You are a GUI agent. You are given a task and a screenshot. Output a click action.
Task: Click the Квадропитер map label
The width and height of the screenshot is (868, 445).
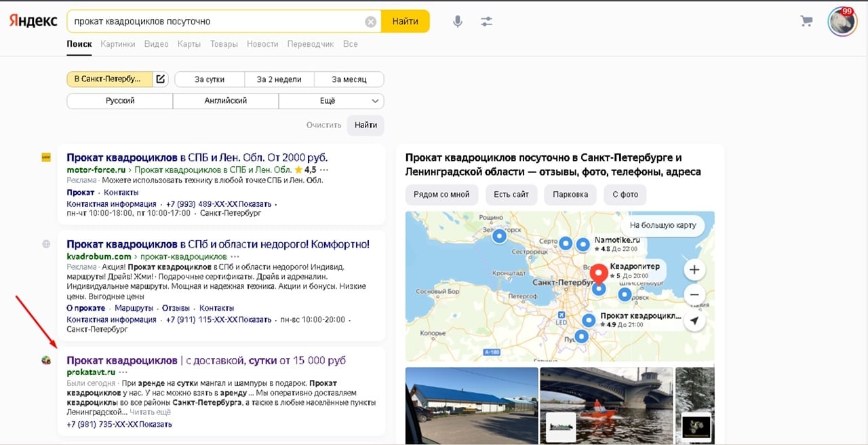point(635,267)
